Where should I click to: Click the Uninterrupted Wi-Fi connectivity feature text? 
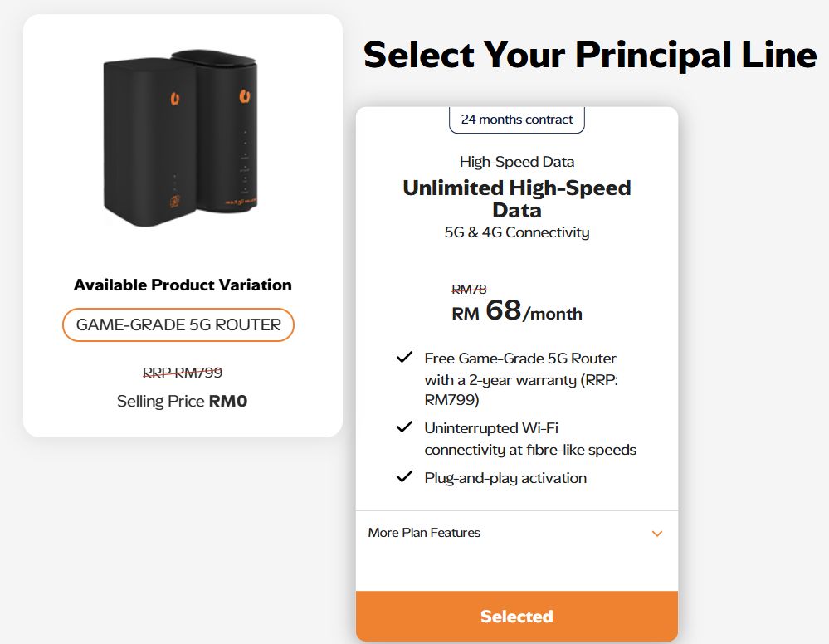pyautogui.click(x=530, y=439)
